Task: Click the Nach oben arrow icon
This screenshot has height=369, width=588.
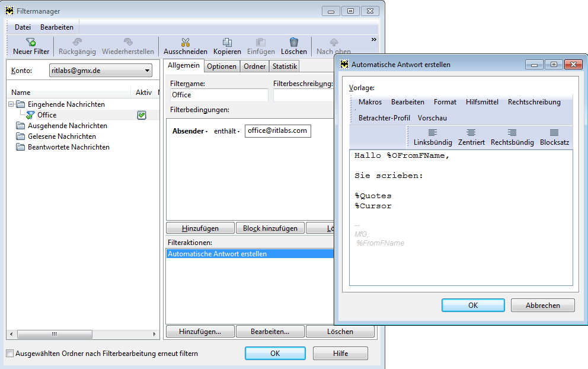Action: pos(334,42)
